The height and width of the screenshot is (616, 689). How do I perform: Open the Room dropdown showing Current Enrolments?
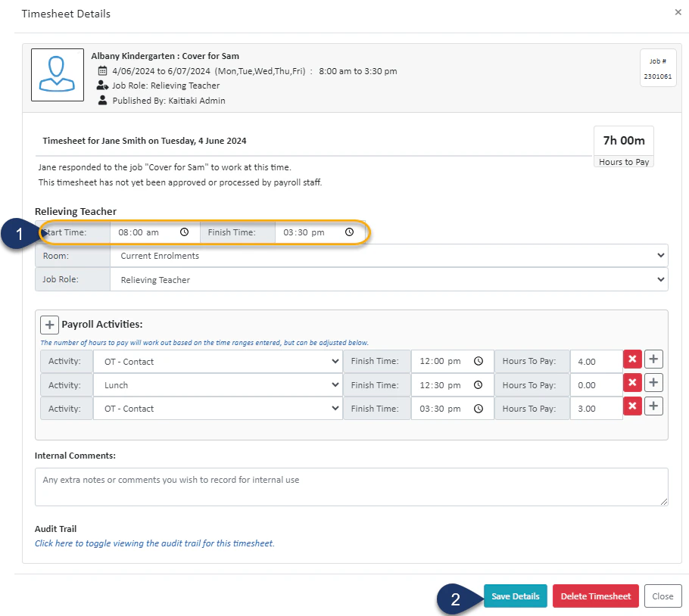click(x=389, y=256)
